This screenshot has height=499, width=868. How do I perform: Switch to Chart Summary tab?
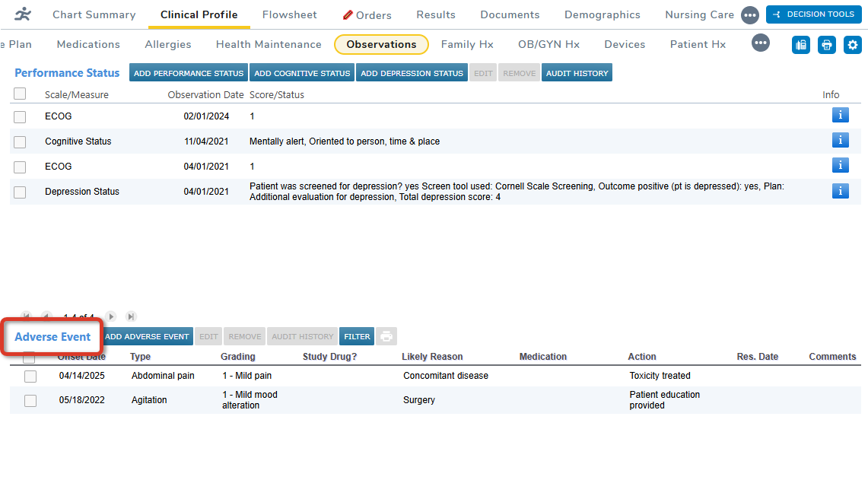point(94,15)
